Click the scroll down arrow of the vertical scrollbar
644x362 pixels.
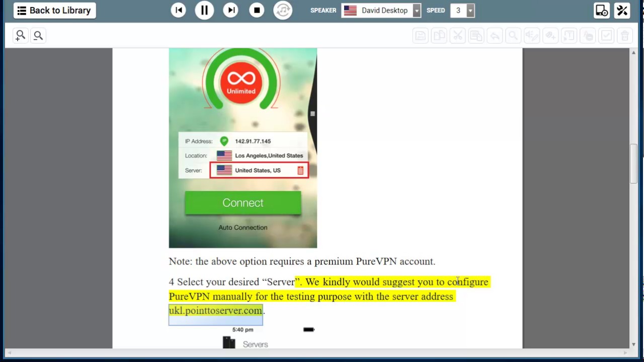tap(633, 344)
